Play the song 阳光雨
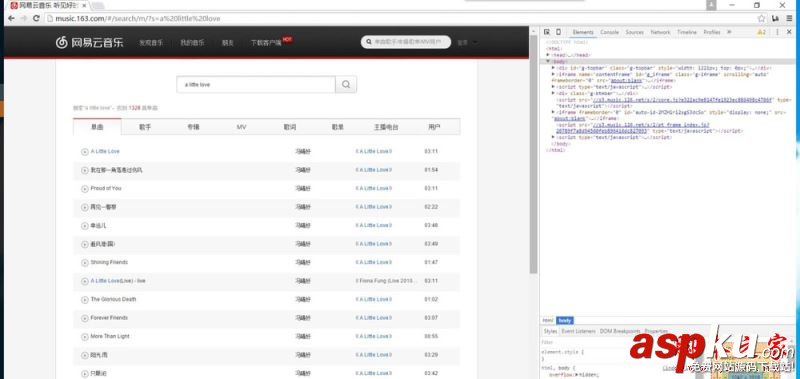Viewport: 800px width, 379px height. 85,355
